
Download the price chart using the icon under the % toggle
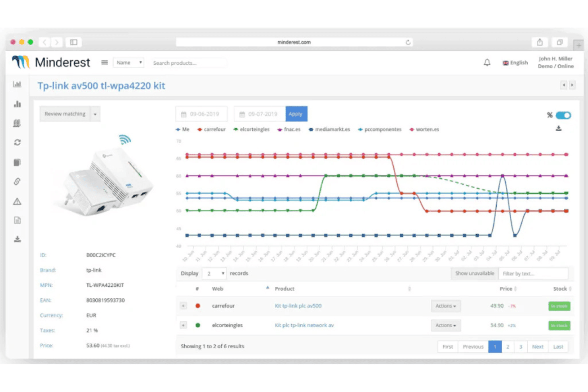(559, 128)
